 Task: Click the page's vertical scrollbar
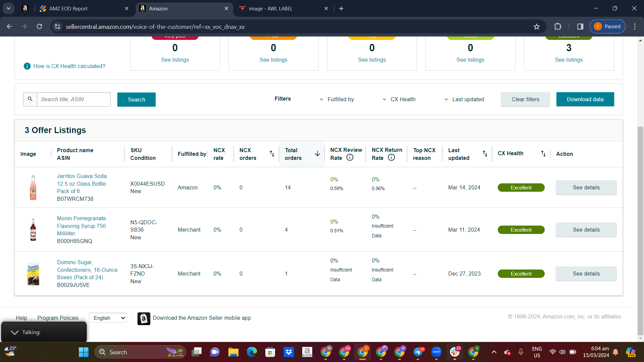click(640, 231)
